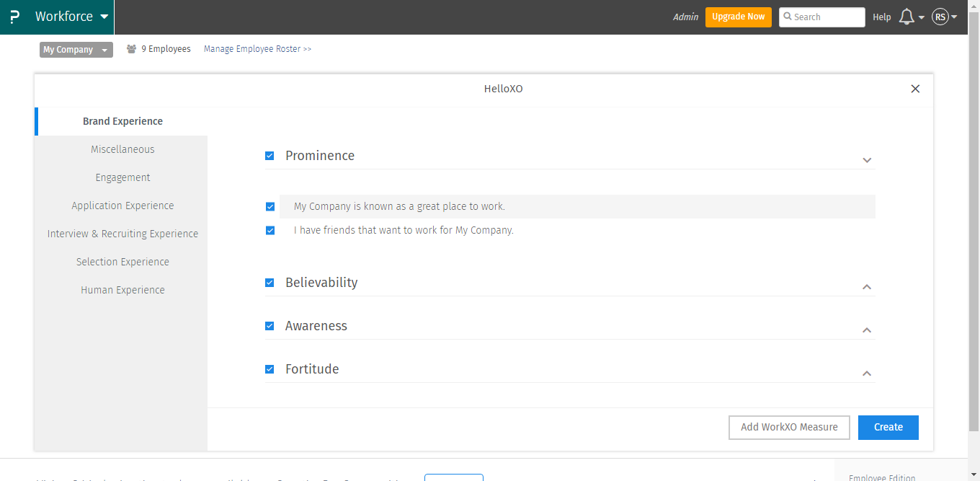Expand the Awareness section chevron
The image size is (980, 481).
867,330
